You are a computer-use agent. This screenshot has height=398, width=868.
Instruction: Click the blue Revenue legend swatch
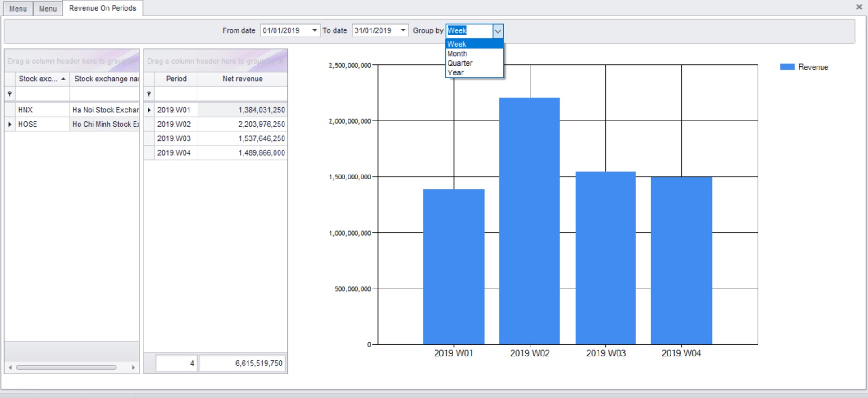[787, 67]
